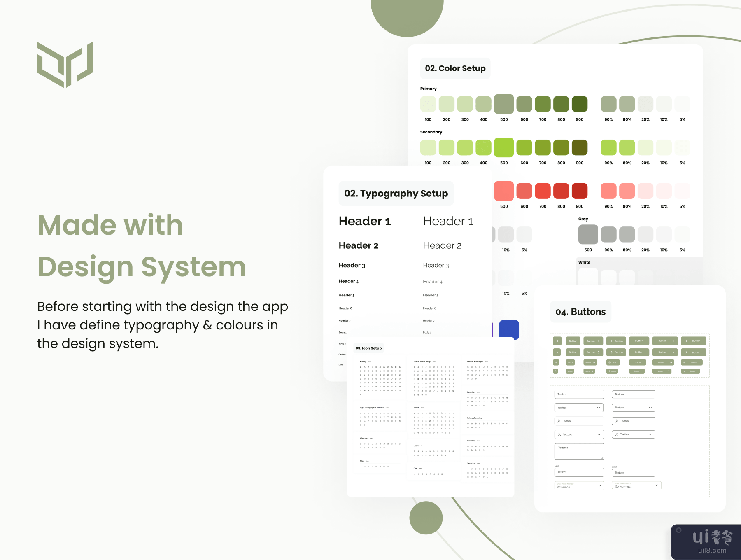Click the green brand logo at top left
Screen dimensions: 741x560
click(65, 65)
